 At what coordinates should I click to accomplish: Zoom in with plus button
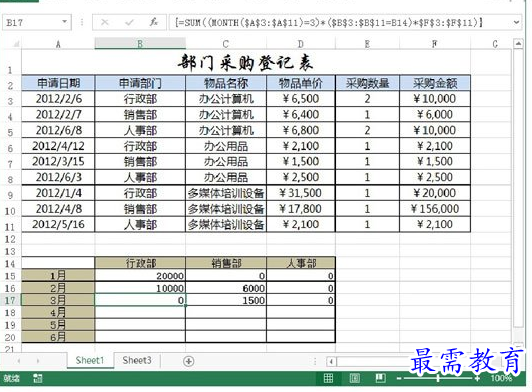[477, 378]
